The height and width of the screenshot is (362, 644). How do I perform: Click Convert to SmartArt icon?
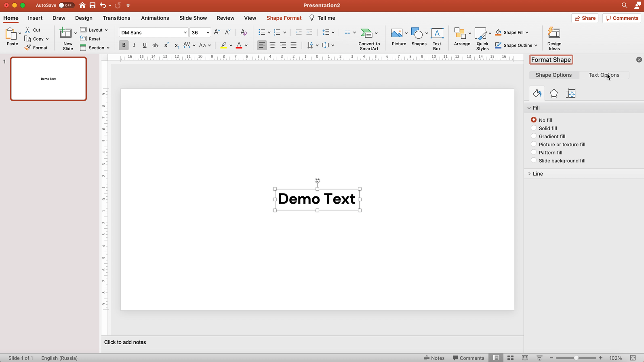point(366,33)
